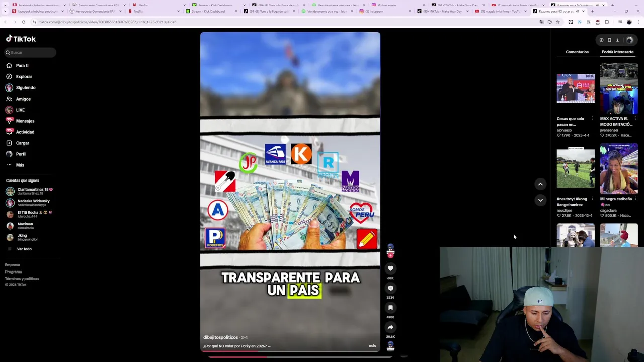Open options for #neutroyt #kong video
The width and height of the screenshot is (644, 362).
point(593,199)
